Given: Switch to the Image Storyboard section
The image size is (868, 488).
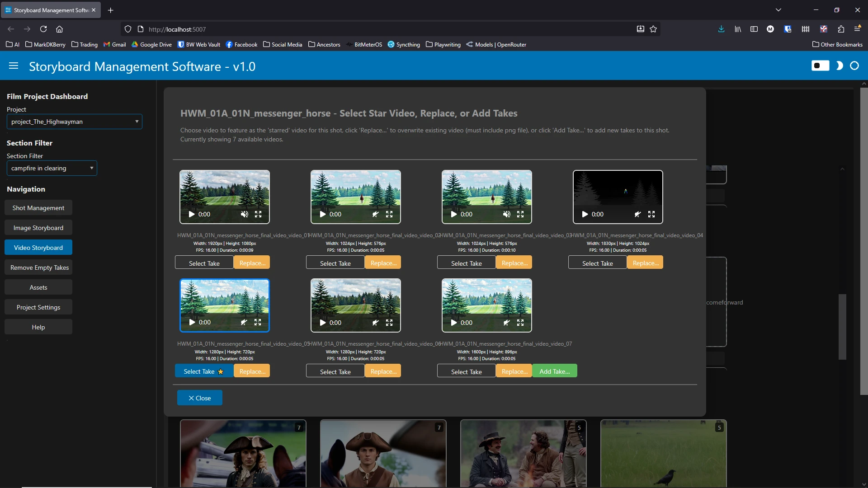Looking at the screenshot, I should click(38, 228).
